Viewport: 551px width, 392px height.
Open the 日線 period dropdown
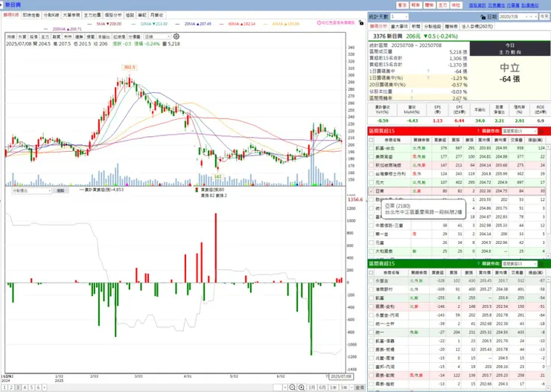point(157,36)
